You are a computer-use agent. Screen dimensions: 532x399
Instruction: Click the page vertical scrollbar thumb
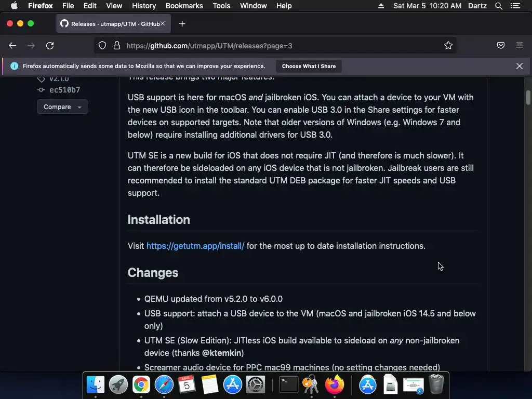tap(528, 97)
